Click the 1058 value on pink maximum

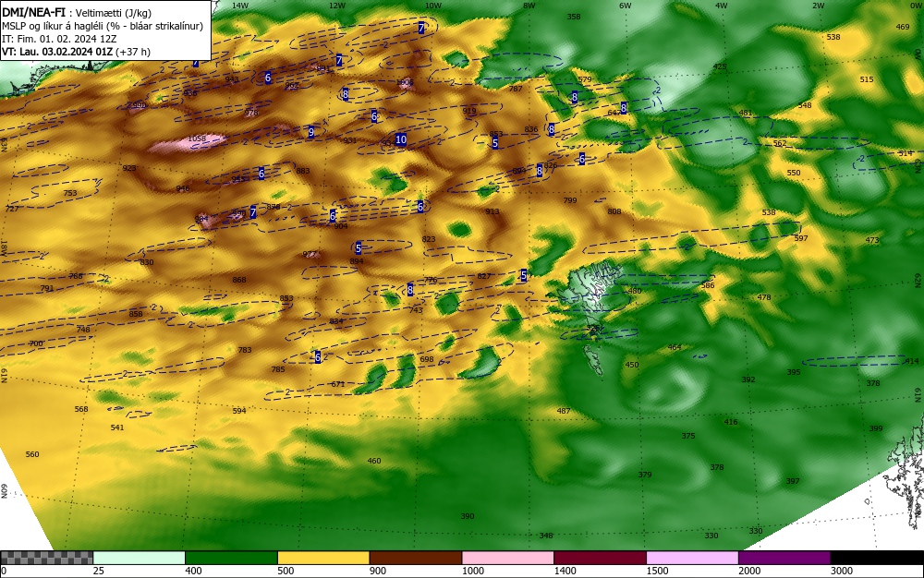pyautogui.click(x=197, y=138)
